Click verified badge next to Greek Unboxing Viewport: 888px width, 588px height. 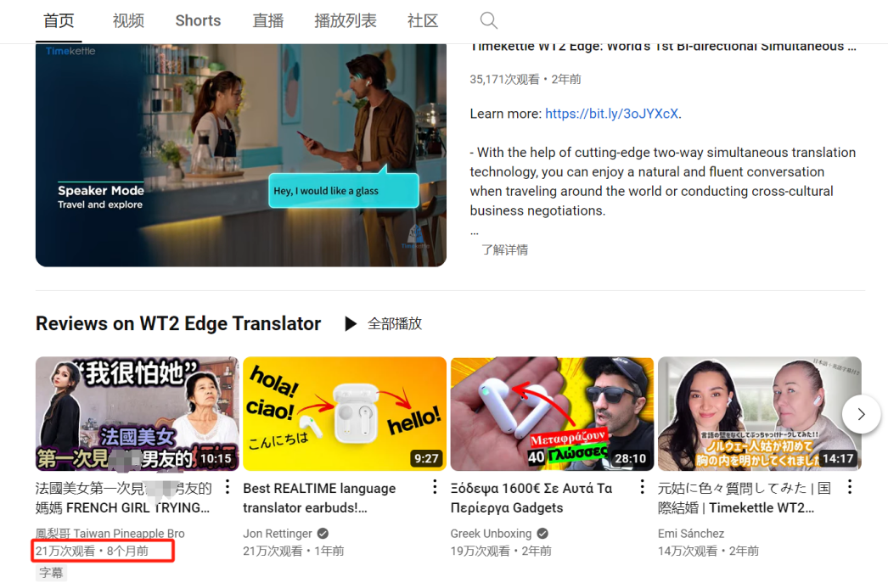click(542, 533)
